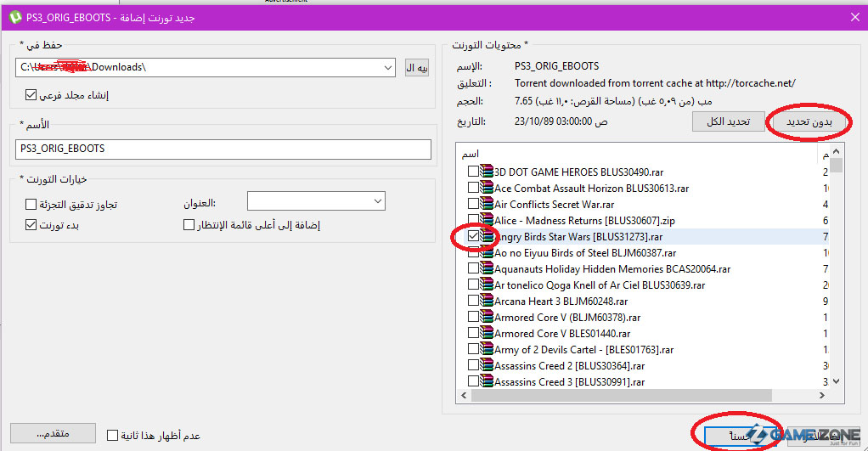Click the file list horizontal scrollbar
This screenshot has width=868, height=451.
point(637,397)
